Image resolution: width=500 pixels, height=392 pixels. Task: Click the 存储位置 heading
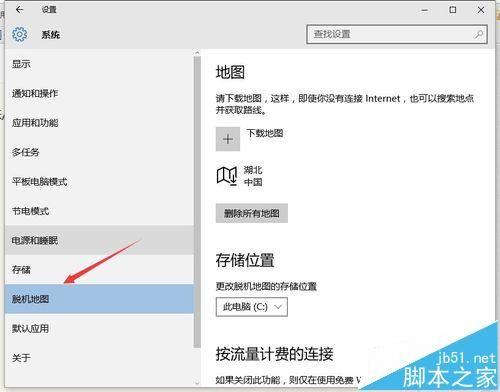click(245, 260)
